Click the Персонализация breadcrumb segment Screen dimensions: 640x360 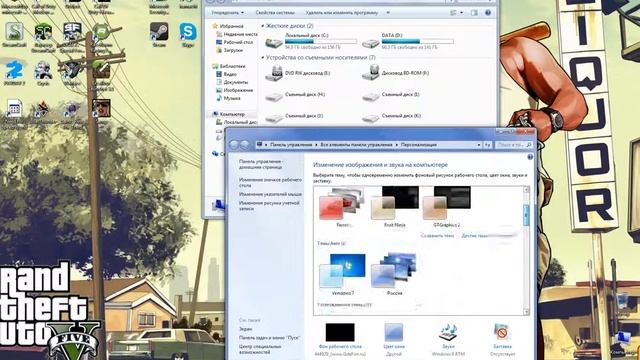[419, 145]
